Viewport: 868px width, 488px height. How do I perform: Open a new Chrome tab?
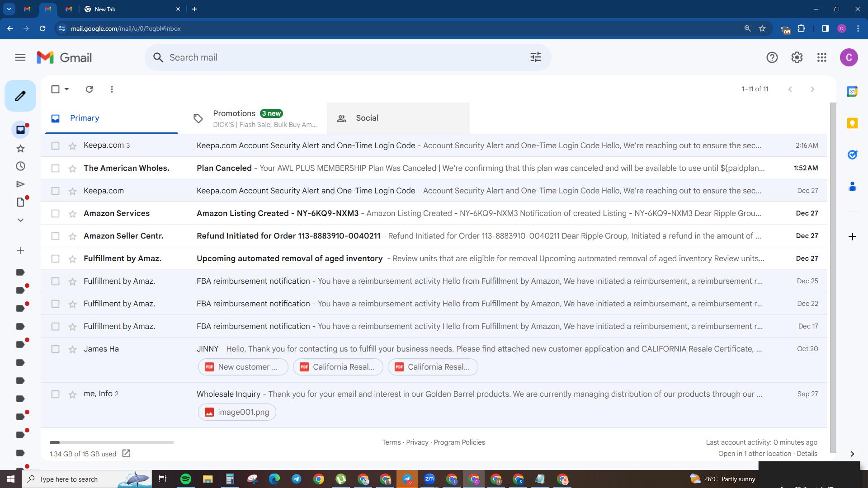pyautogui.click(x=194, y=9)
